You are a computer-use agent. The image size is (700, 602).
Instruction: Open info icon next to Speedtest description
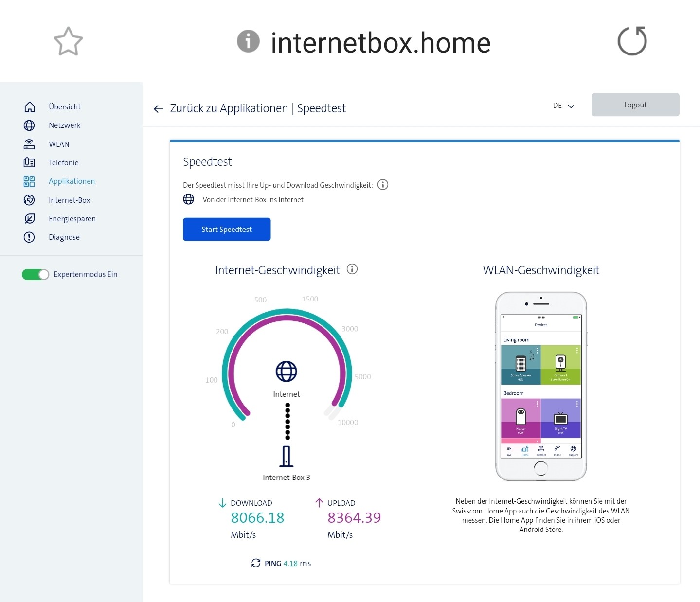point(383,185)
